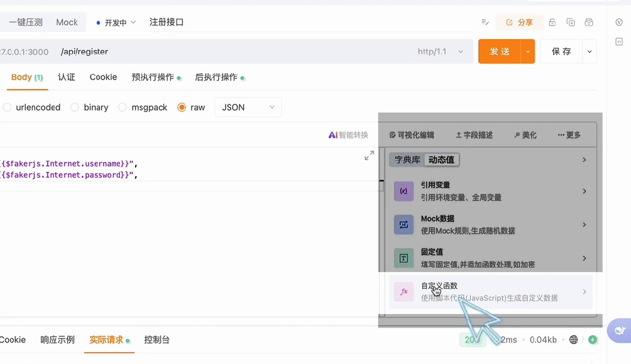Expand the 发送 button dropdown arrow
Image resolution: width=631 pixels, height=364 pixels.
527,51
